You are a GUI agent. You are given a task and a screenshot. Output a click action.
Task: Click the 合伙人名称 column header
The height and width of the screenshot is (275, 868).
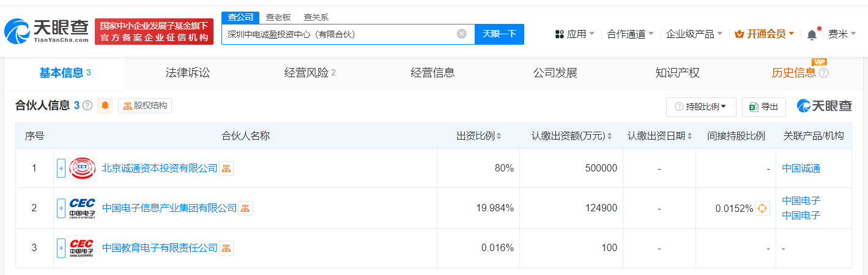pyautogui.click(x=245, y=136)
